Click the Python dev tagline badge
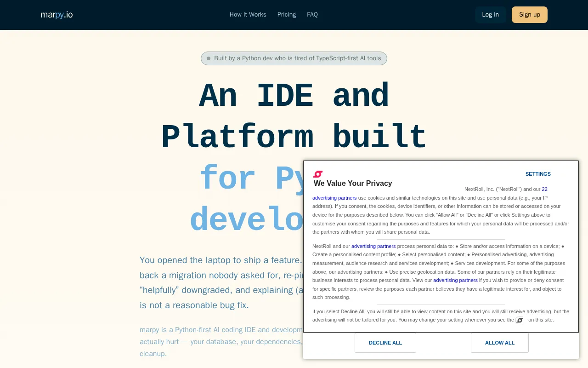This screenshot has height=368, width=588. (x=294, y=58)
